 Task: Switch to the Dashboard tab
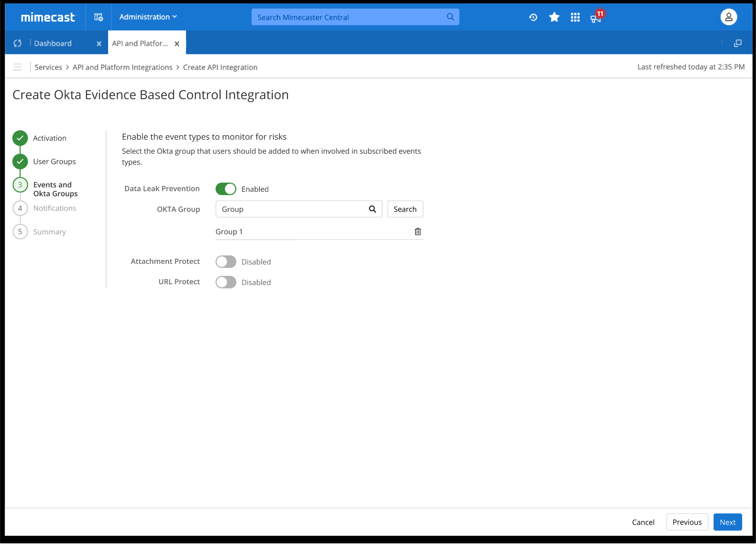53,43
